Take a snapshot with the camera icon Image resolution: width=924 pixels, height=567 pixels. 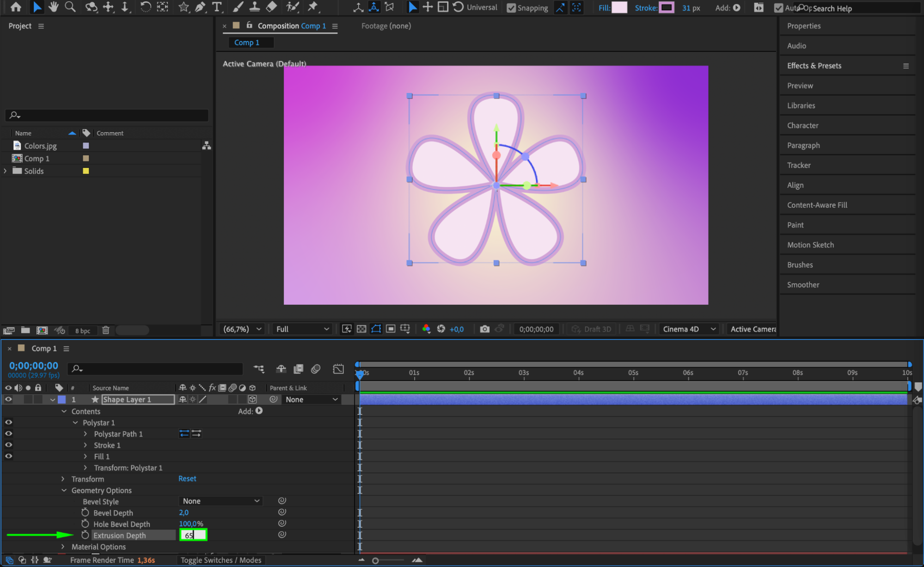point(484,329)
